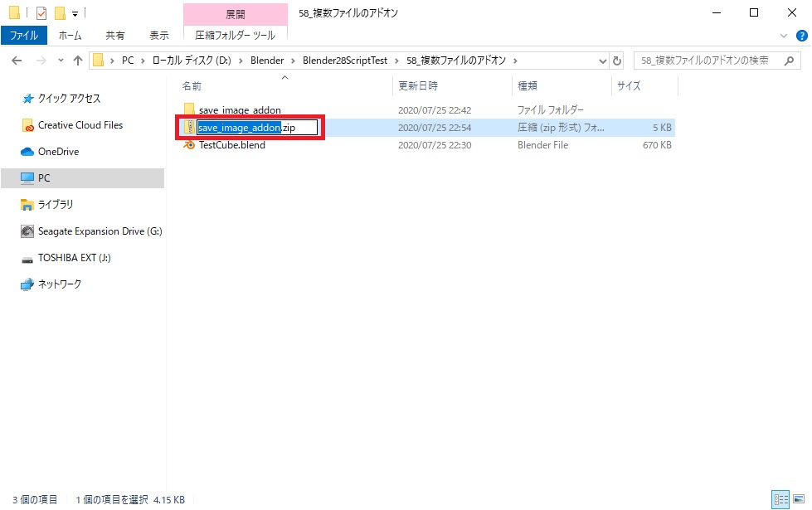This screenshot has width=812, height=510.
Task: Open the address bar history dropdown
Action: click(x=602, y=61)
